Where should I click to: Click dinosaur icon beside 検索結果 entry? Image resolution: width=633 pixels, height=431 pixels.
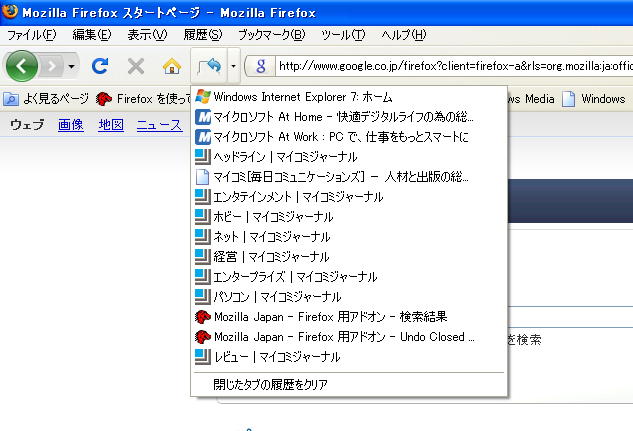pyautogui.click(x=203, y=317)
